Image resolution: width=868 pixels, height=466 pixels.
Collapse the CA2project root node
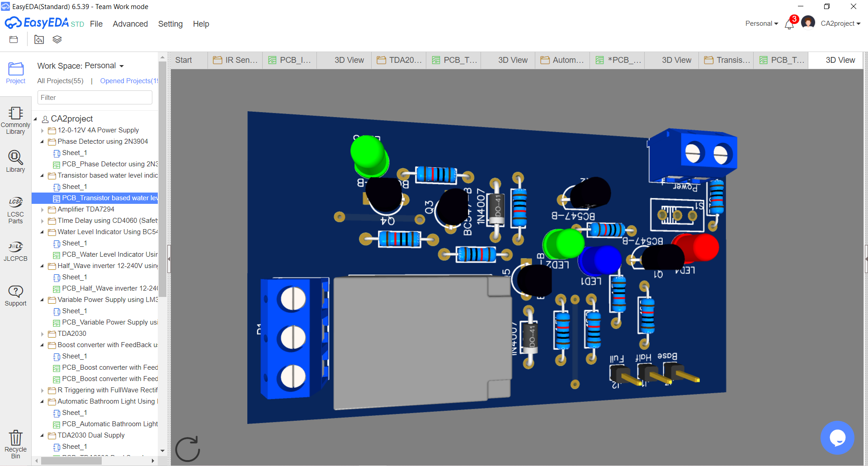pyautogui.click(x=35, y=119)
